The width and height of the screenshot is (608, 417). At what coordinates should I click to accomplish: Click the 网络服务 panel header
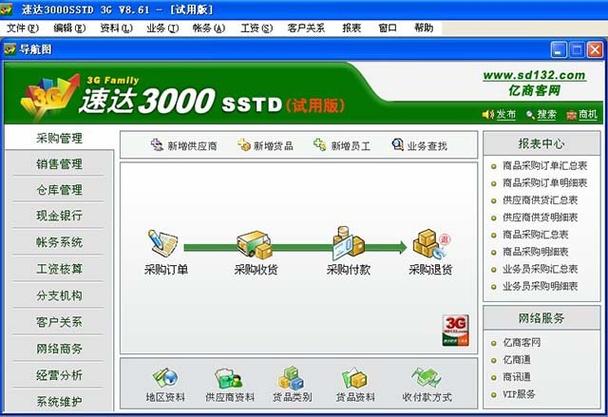pos(541,318)
